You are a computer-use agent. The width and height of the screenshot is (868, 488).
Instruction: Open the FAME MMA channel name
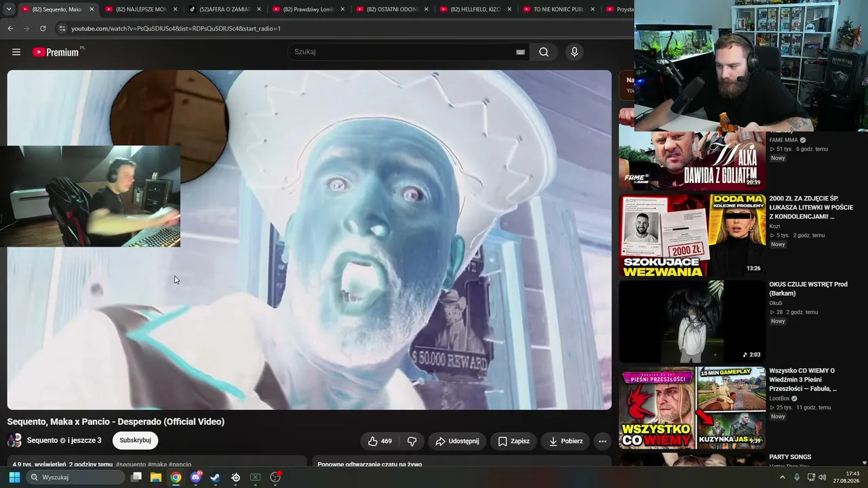point(783,140)
